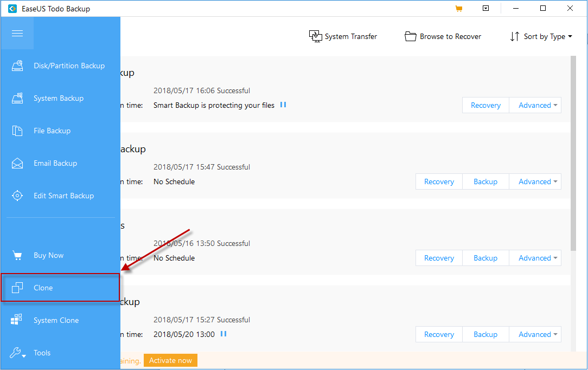
Task: Click Browse to Recover in toolbar
Action: click(443, 36)
